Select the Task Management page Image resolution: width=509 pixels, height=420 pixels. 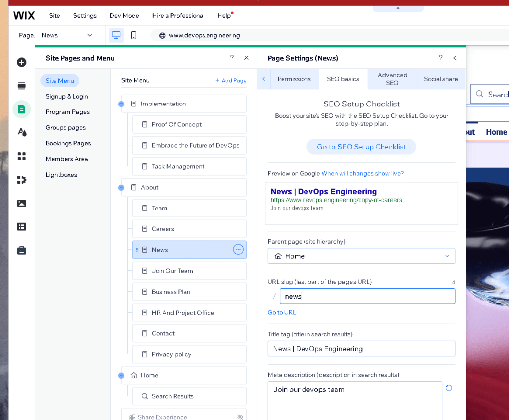click(189, 166)
